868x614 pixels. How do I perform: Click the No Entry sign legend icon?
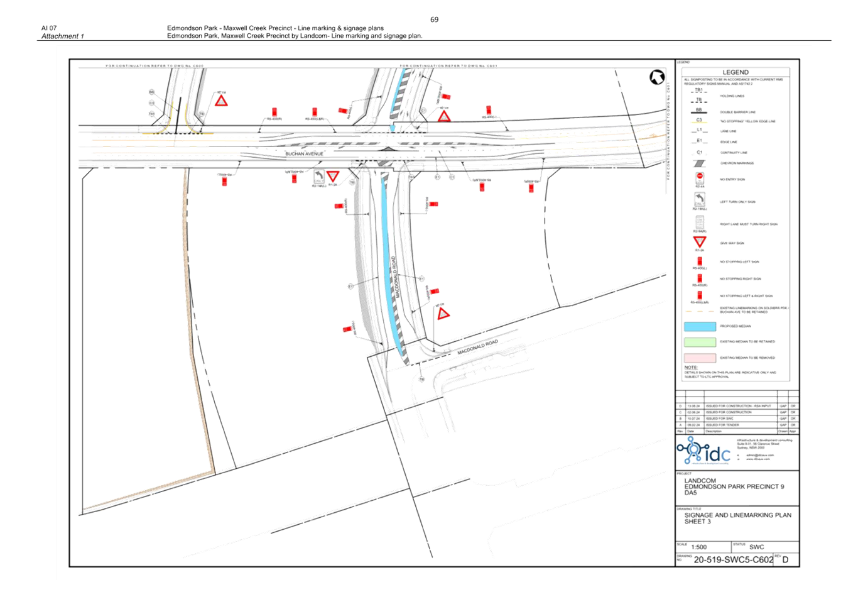coord(700,178)
